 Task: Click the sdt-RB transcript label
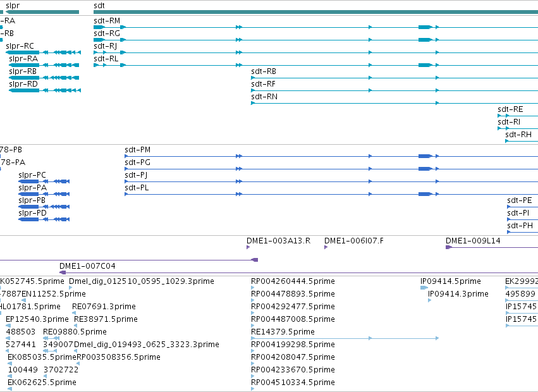264,71
